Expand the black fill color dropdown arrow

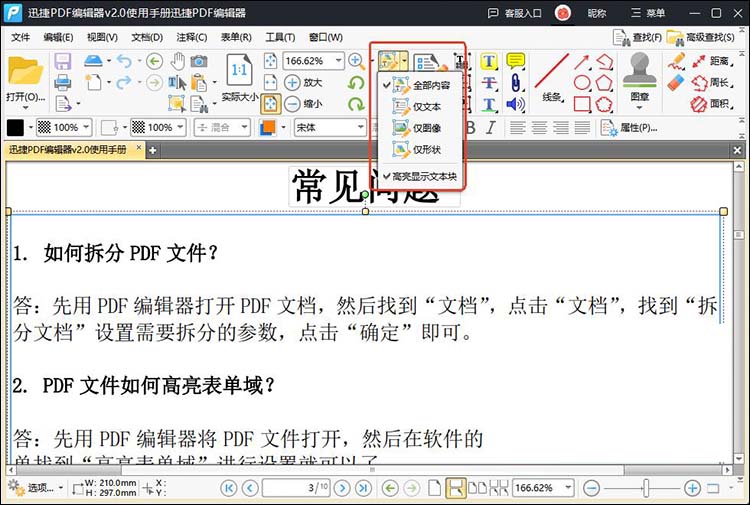pos(31,128)
